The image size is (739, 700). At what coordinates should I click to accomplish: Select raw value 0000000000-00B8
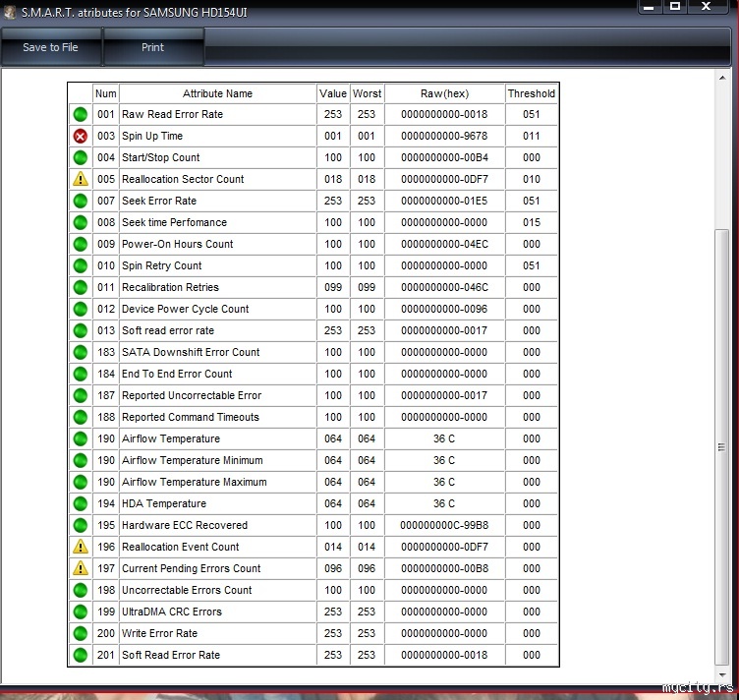(444, 568)
